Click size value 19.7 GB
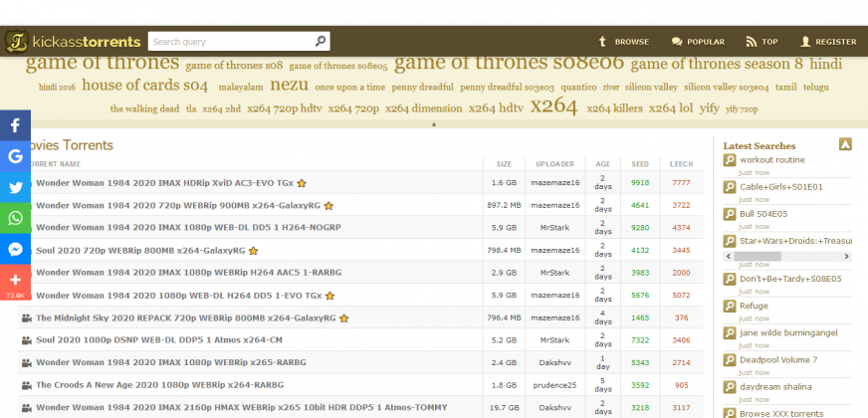This screenshot has height=418, width=868. pos(504,407)
